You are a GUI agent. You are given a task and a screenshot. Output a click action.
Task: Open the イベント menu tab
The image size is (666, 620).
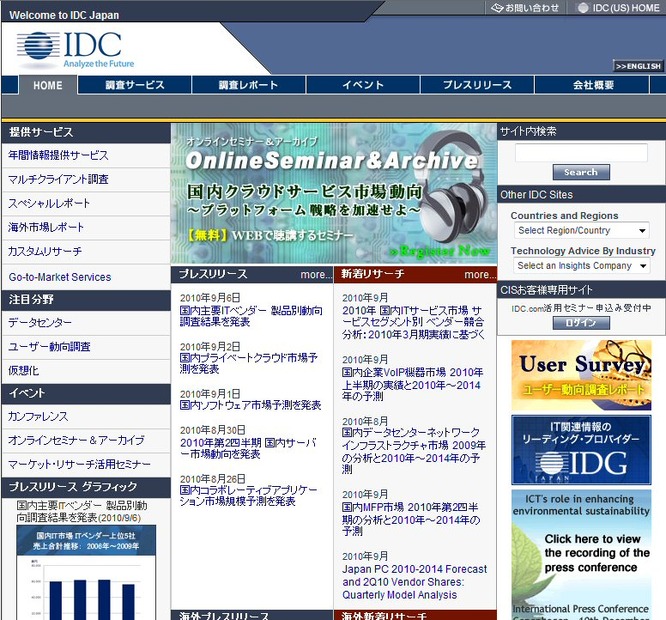(x=363, y=85)
